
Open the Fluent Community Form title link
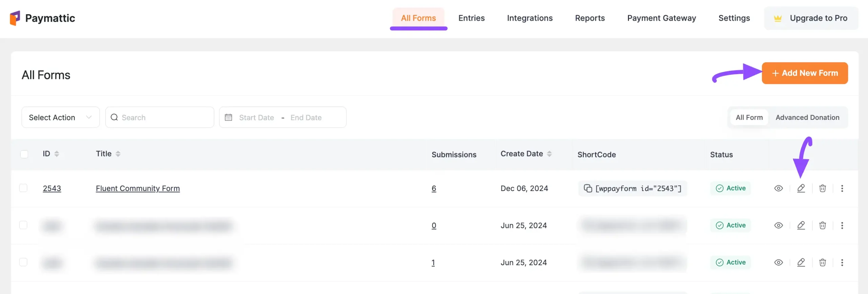138,188
